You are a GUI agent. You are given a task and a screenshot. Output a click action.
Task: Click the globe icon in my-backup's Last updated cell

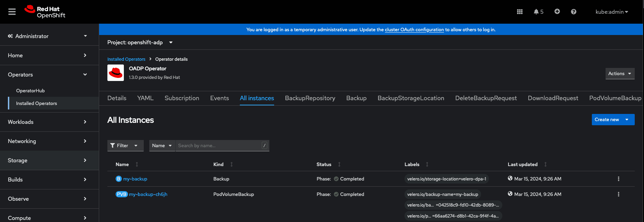[x=510, y=178]
